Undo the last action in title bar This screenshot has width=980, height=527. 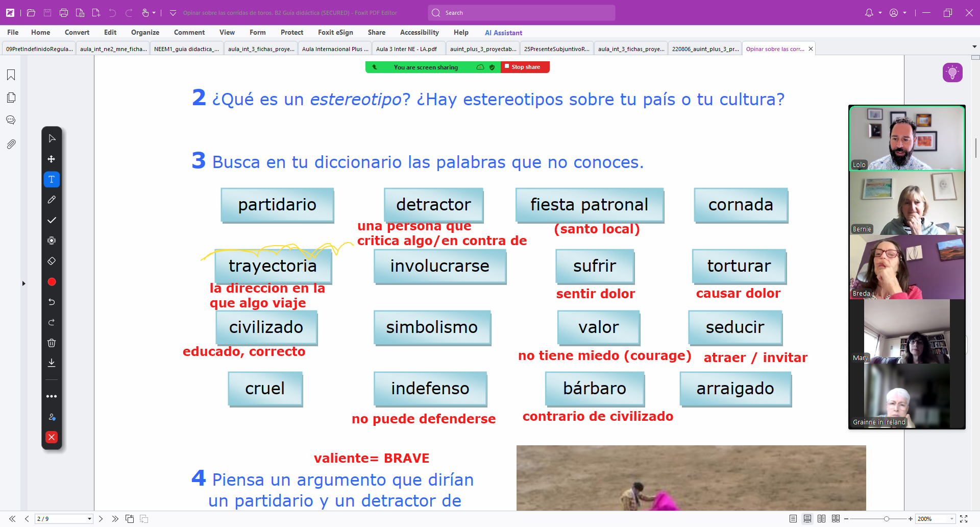point(112,13)
